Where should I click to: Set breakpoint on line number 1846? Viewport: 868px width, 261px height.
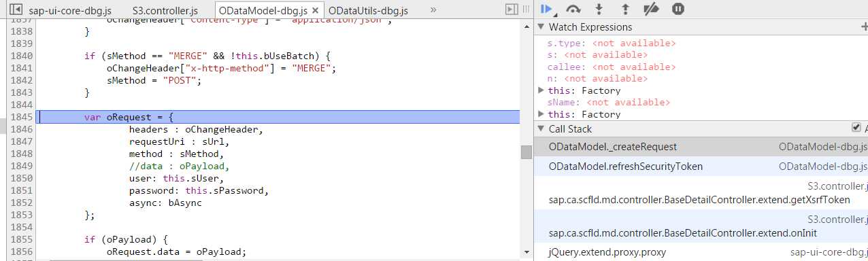pyautogui.click(x=21, y=129)
